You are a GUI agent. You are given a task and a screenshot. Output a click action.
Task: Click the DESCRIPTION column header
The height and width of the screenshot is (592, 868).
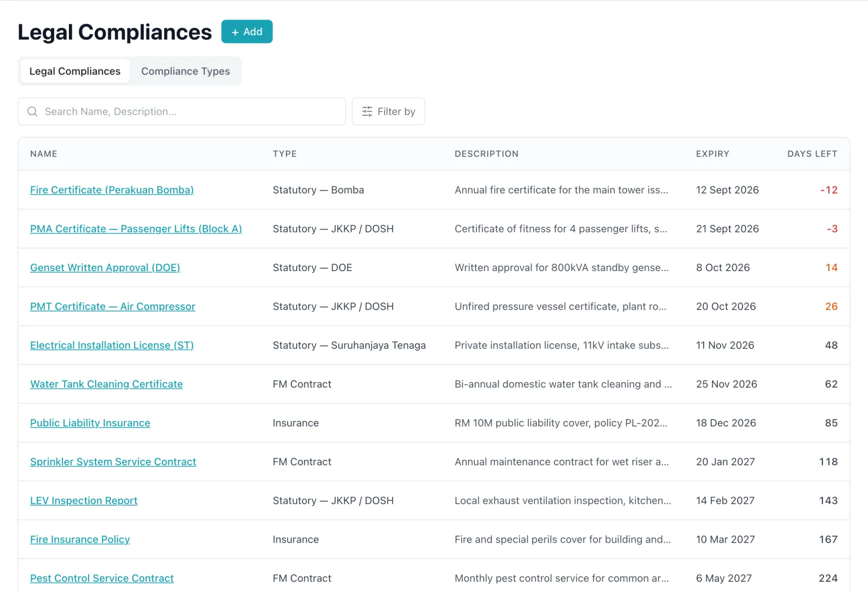(x=487, y=154)
